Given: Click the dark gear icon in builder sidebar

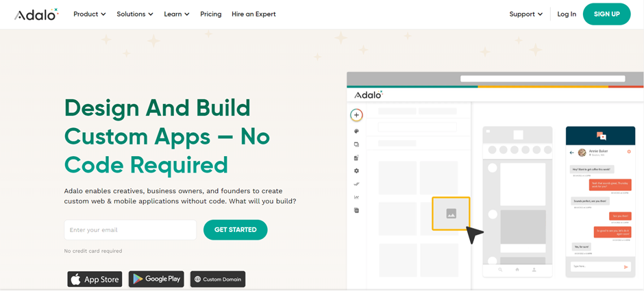Looking at the screenshot, I should 356,170.
